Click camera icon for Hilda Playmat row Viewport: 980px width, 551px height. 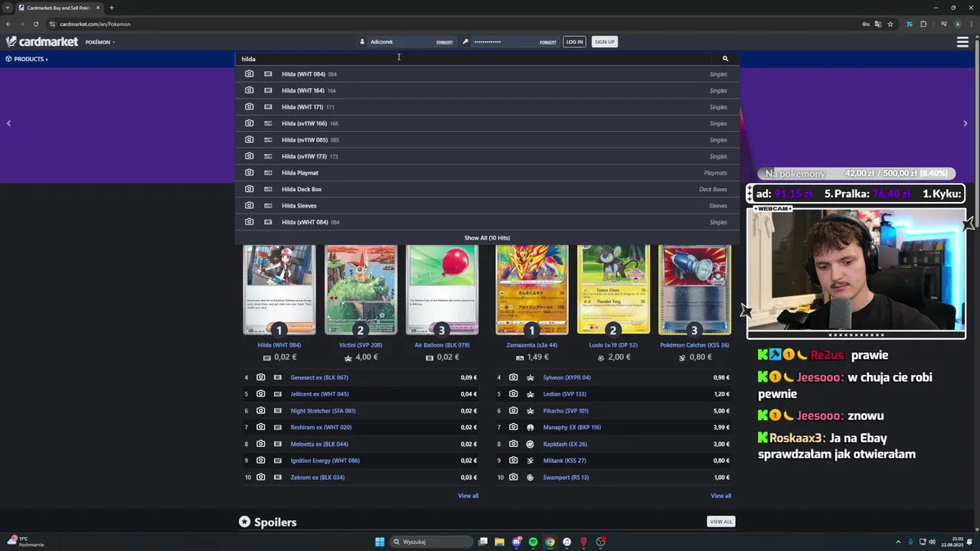(x=249, y=173)
